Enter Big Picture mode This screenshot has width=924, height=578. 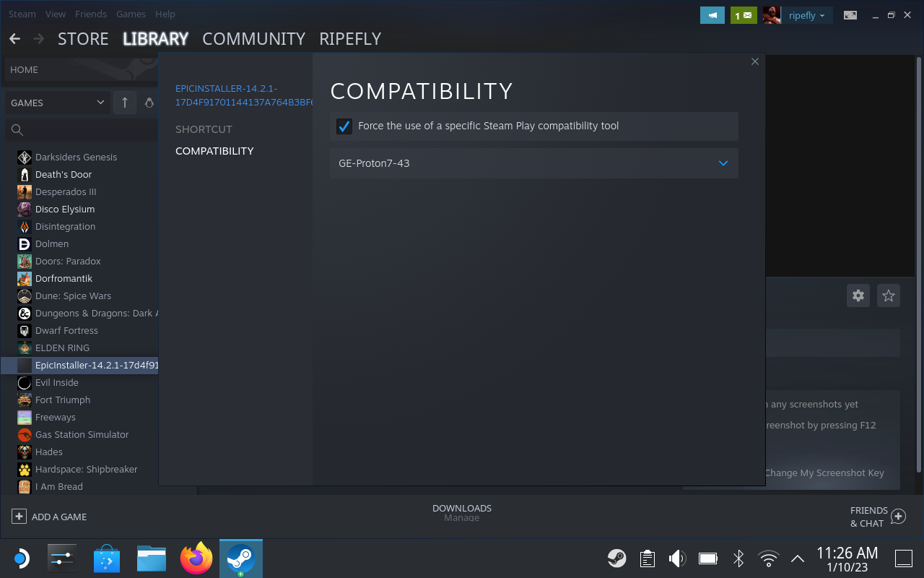coord(850,14)
